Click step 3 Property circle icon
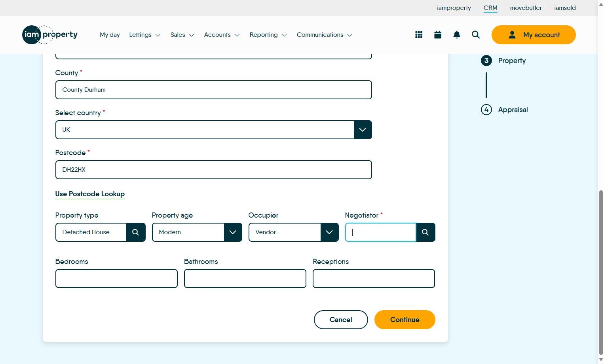Screen dimensions: 604x364 tap(486, 61)
